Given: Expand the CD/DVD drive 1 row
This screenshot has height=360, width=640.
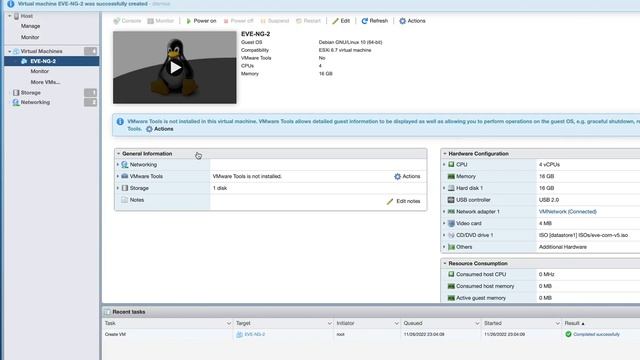Looking at the screenshot, I should click(x=444, y=236).
